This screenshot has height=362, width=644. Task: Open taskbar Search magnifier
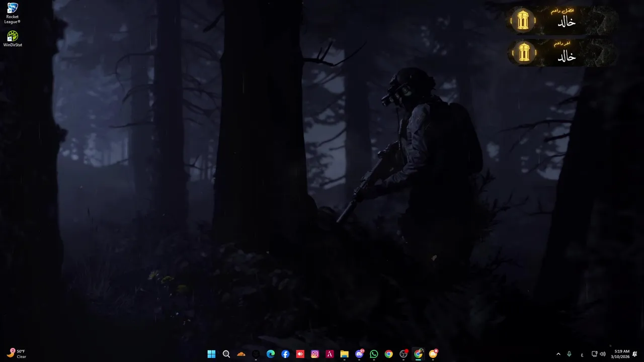(226, 354)
